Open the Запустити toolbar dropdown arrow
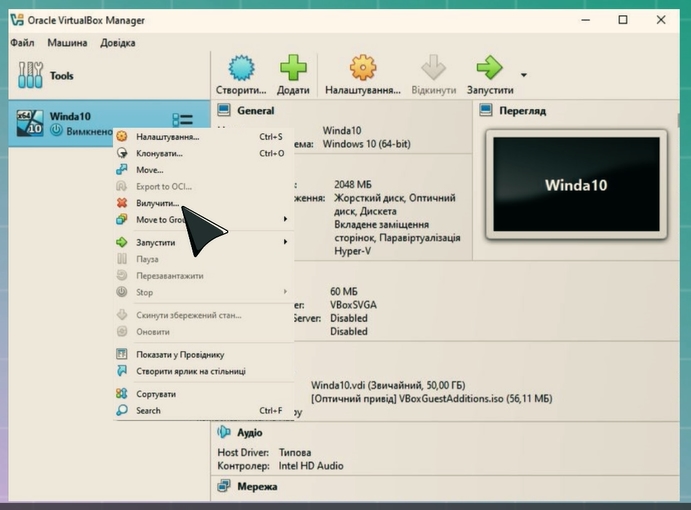 click(x=524, y=75)
